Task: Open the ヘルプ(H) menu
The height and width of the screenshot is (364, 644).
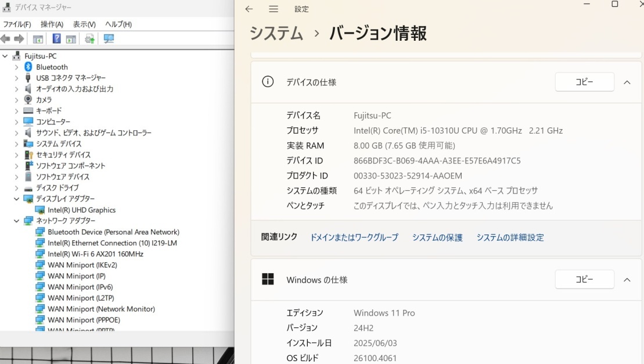Action: click(118, 24)
